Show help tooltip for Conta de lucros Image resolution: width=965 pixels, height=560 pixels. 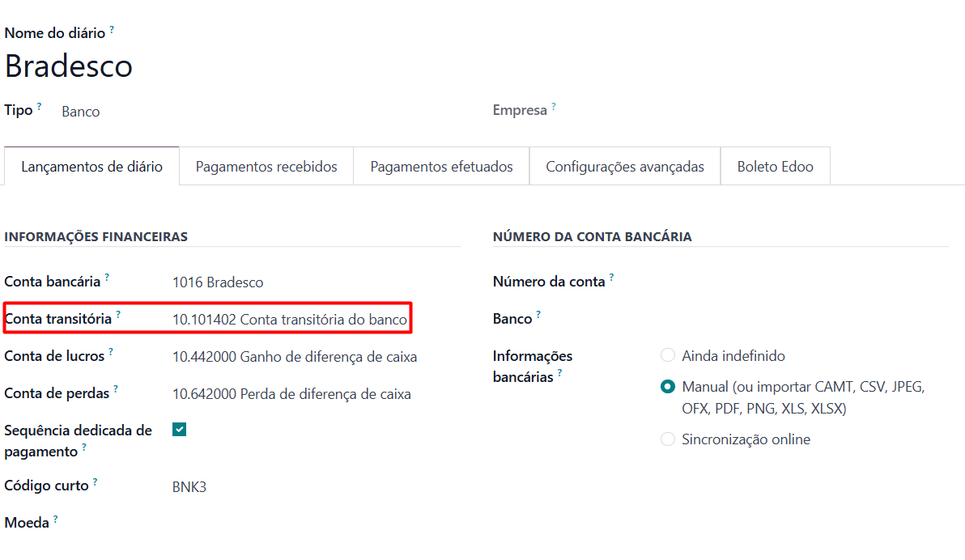click(111, 352)
